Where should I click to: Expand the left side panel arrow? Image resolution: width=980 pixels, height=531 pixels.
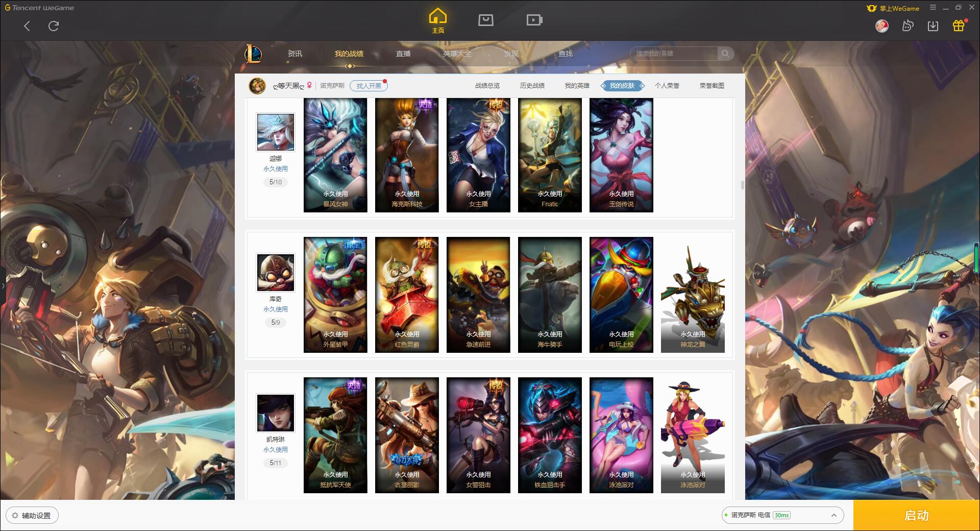pyautogui.click(x=3, y=285)
